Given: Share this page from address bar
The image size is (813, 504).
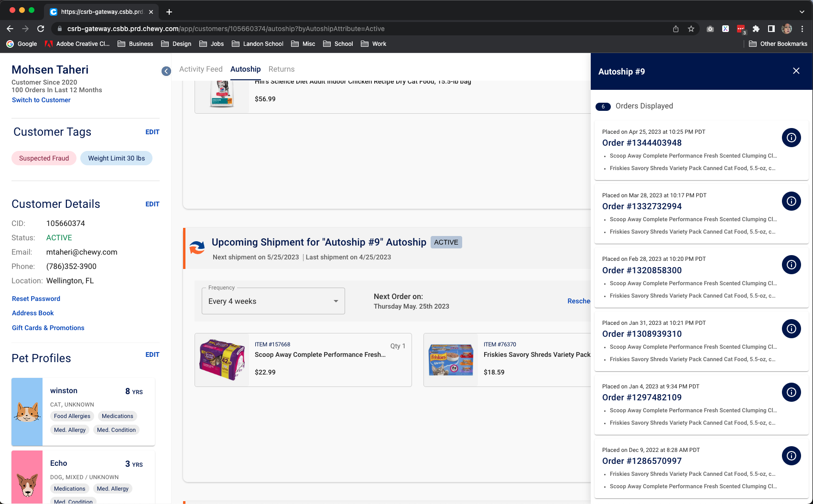Looking at the screenshot, I should pyautogui.click(x=676, y=29).
